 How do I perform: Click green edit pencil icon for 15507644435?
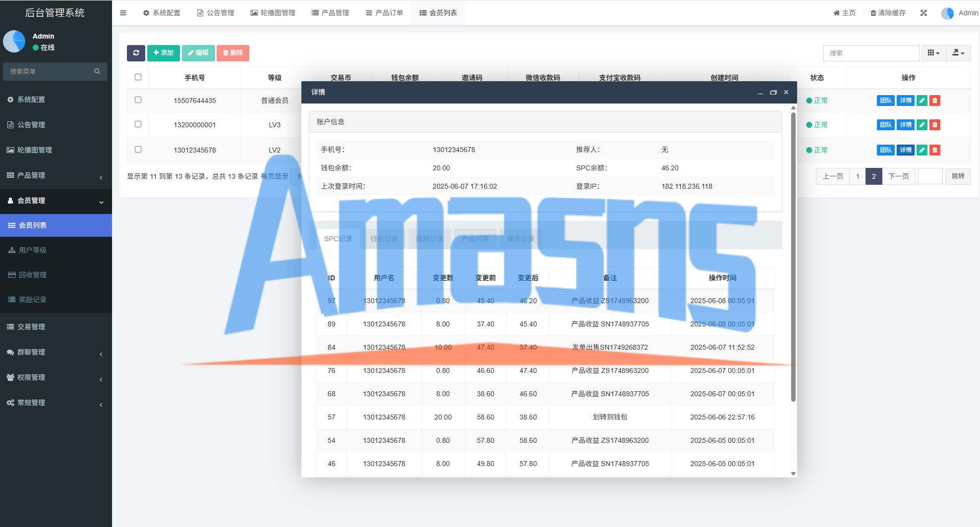[922, 101]
